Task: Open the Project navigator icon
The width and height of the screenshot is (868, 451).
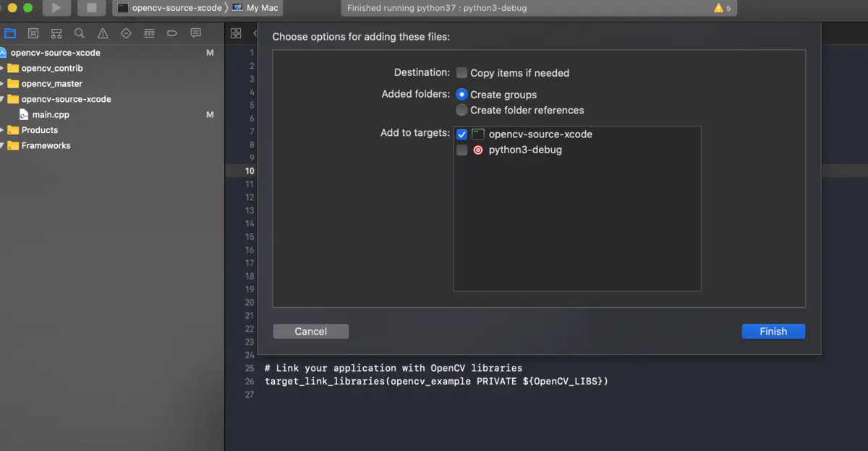Action: click(10, 33)
